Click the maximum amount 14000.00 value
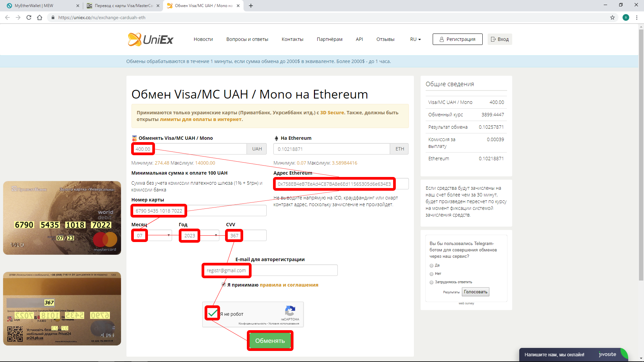 click(205, 163)
